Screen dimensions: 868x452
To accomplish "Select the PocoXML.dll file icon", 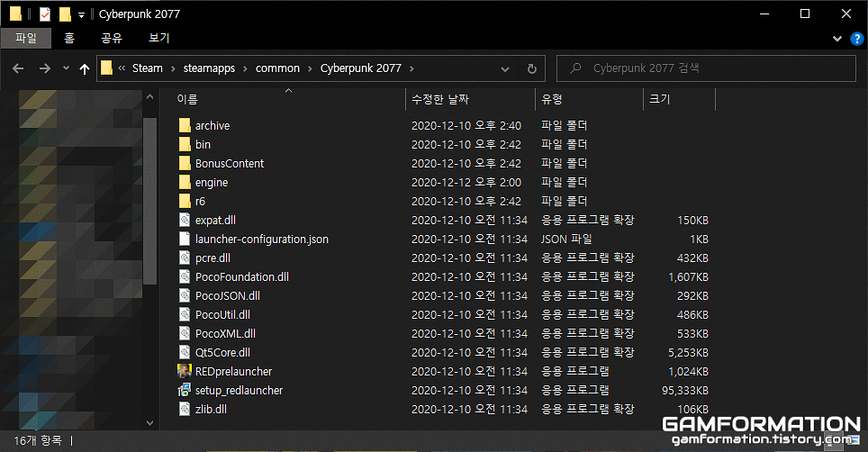I will click(185, 333).
